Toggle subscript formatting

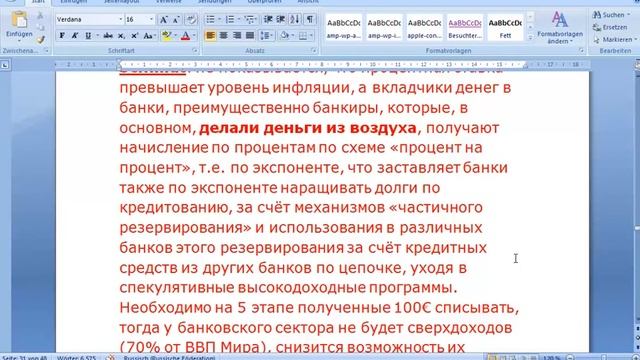coord(121,36)
